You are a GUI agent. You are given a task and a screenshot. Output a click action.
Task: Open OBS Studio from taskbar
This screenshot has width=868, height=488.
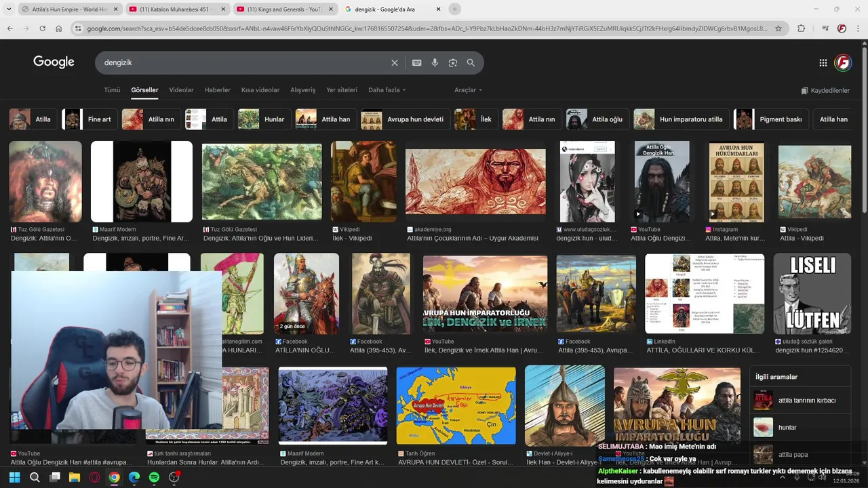click(174, 477)
